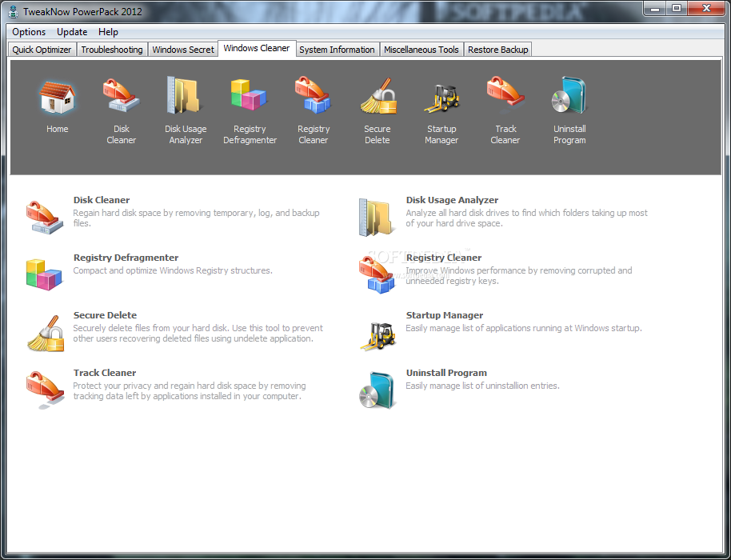Viewport: 731px width, 560px height.
Task: Click 'Compact and optimize Windows Registry structures.' text
Action: [173, 270]
